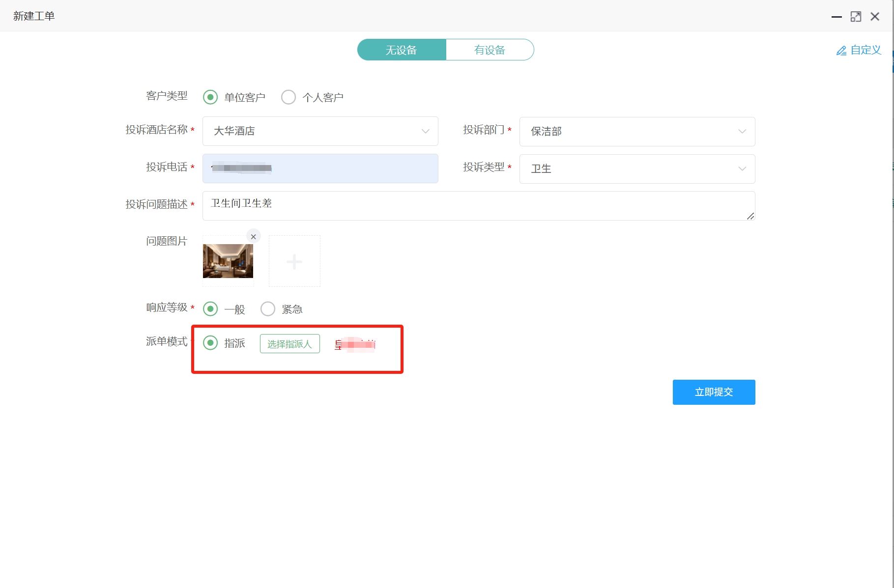Maximize the 新建工单 dialog window
The image size is (894, 588).
(856, 17)
